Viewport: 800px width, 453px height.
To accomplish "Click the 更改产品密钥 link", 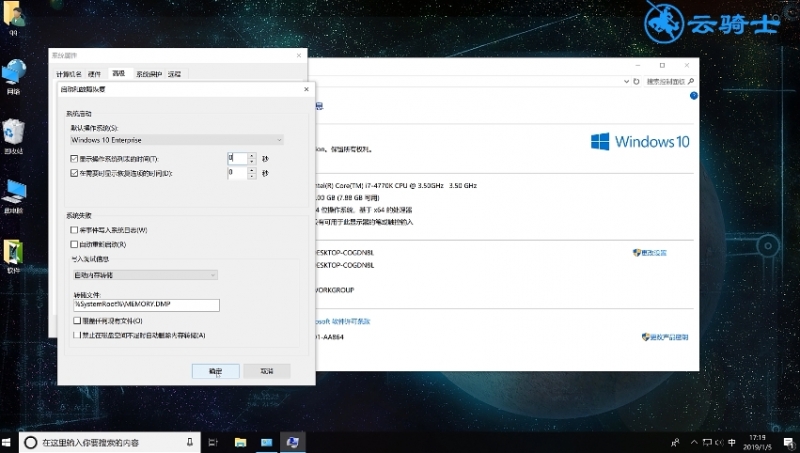I will tap(669, 337).
